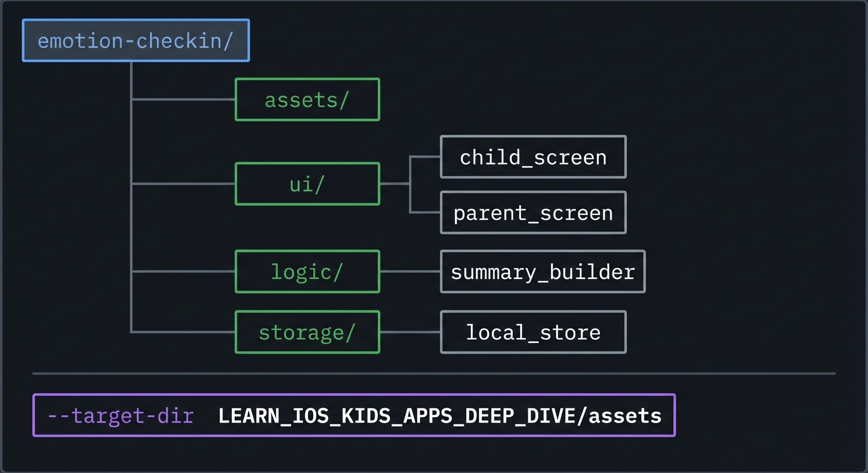The height and width of the screenshot is (473, 868).
Task: Click the local_store file box
Action: (x=533, y=333)
